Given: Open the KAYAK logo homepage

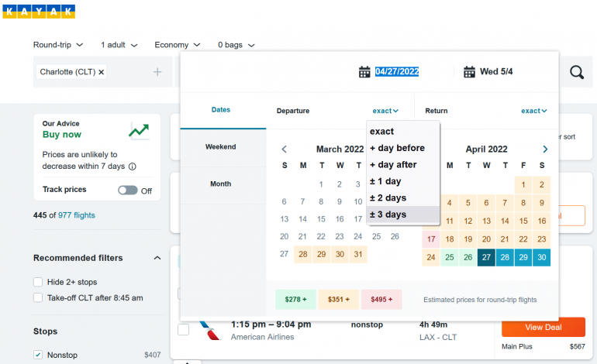Looking at the screenshot, I should [39, 11].
